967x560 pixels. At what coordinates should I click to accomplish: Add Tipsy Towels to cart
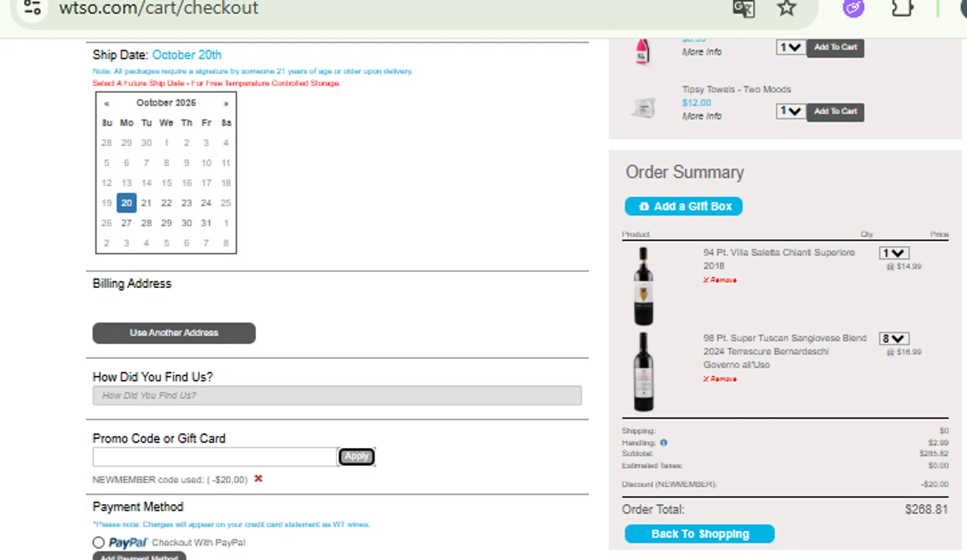pyautogui.click(x=835, y=111)
